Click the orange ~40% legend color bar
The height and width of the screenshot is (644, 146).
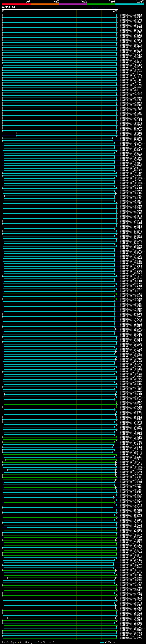[x=45, y=4]
